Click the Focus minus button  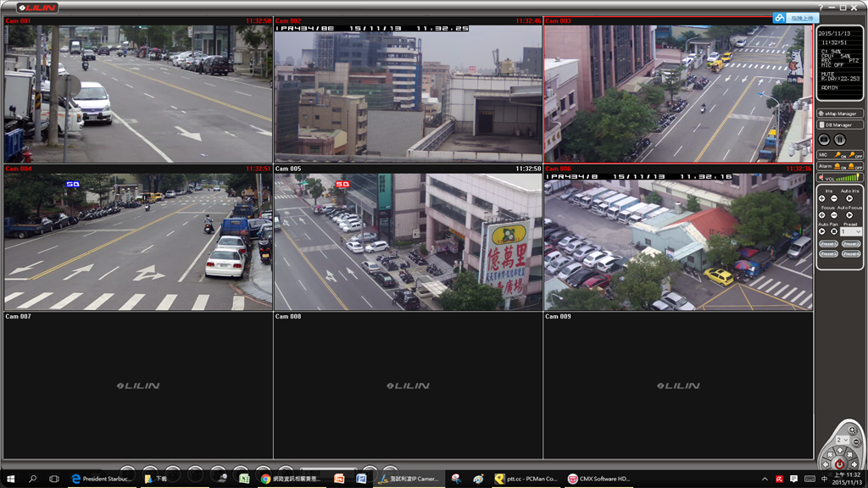834,214
